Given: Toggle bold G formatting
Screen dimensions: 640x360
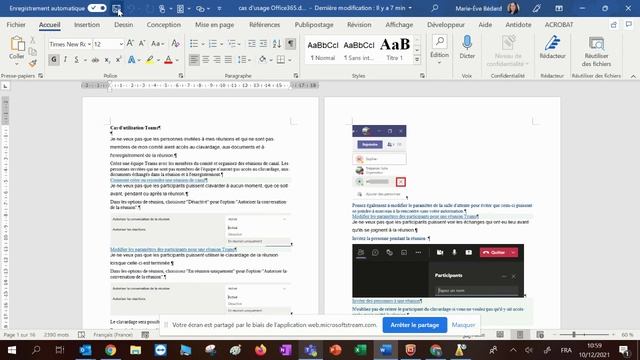Looking at the screenshot, I should pos(53,60).
